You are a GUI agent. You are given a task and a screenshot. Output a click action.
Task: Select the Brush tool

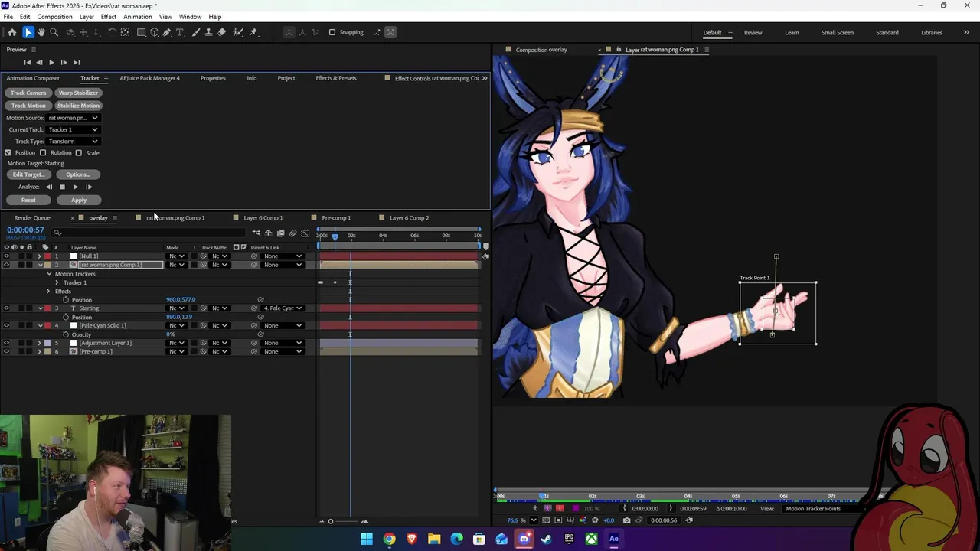196,32
